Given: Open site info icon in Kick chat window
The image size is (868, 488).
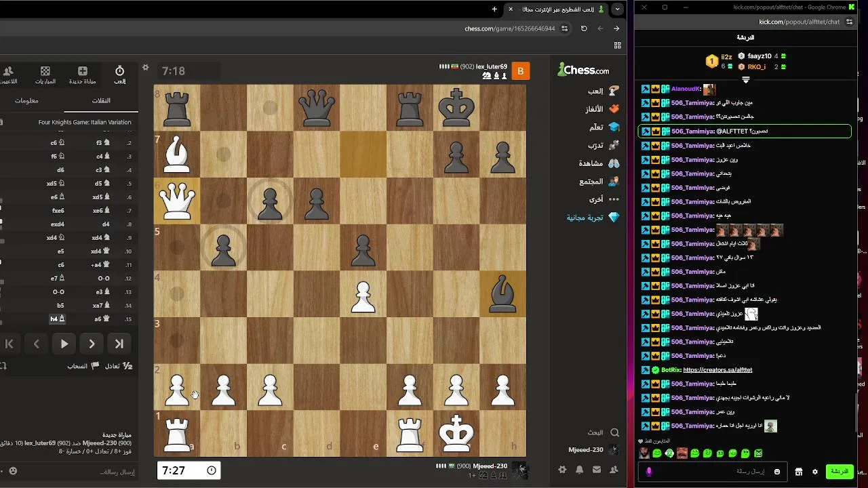Looking at the screenshot, I should [849, 22].
